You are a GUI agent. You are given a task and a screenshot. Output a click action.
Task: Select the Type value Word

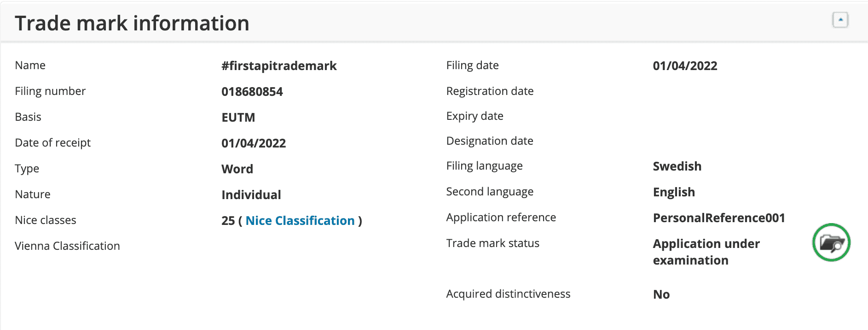(x=237, y=169)
